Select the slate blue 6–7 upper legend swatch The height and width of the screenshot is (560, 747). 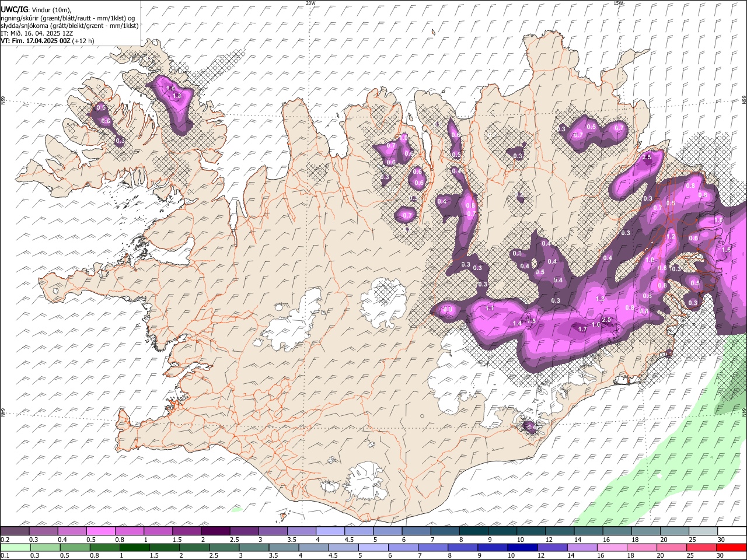point(416,531)
